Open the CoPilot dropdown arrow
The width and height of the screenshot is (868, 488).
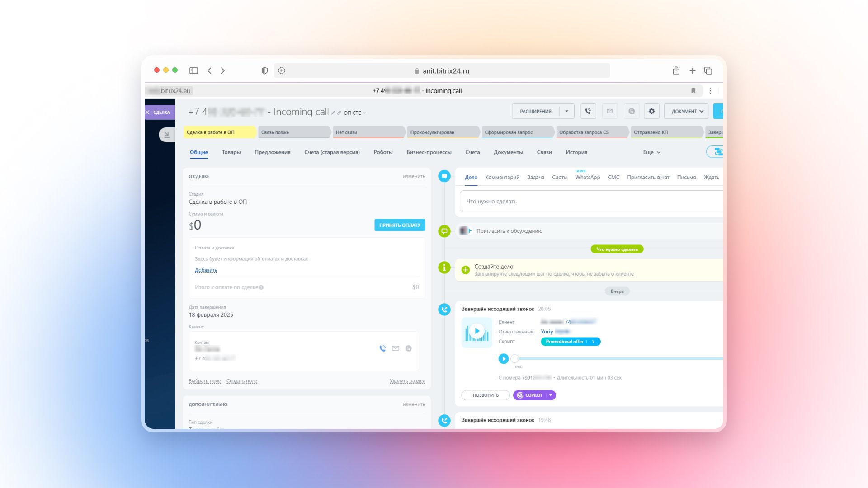coord(551,395)
